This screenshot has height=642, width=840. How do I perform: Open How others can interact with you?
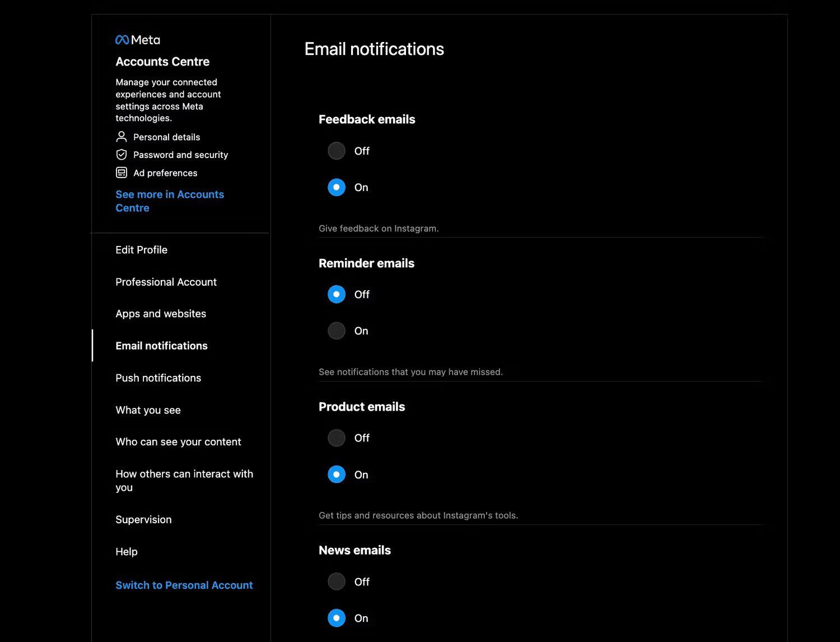pyautogui.click(x=184, y=481)
